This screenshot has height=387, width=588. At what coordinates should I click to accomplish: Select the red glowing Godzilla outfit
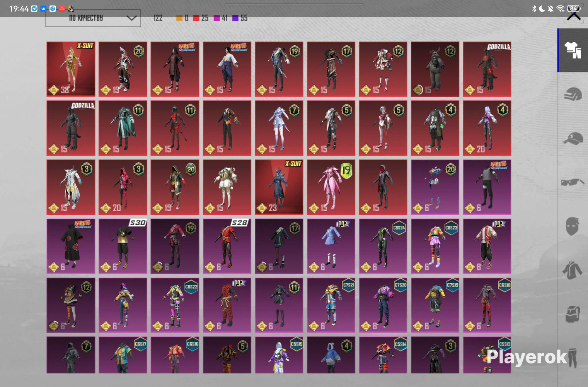pyautogui.click(x=487, y=69)
